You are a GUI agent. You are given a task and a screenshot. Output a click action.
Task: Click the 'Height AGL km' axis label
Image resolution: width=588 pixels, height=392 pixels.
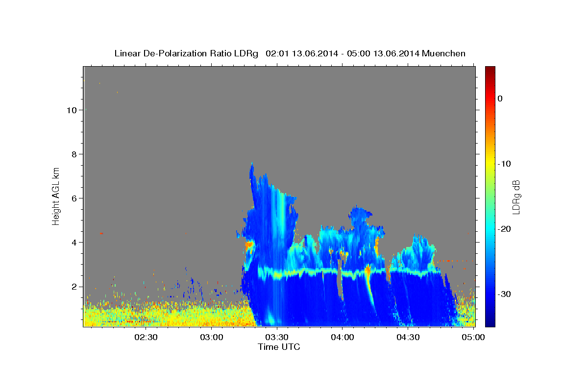click(56, 196)
